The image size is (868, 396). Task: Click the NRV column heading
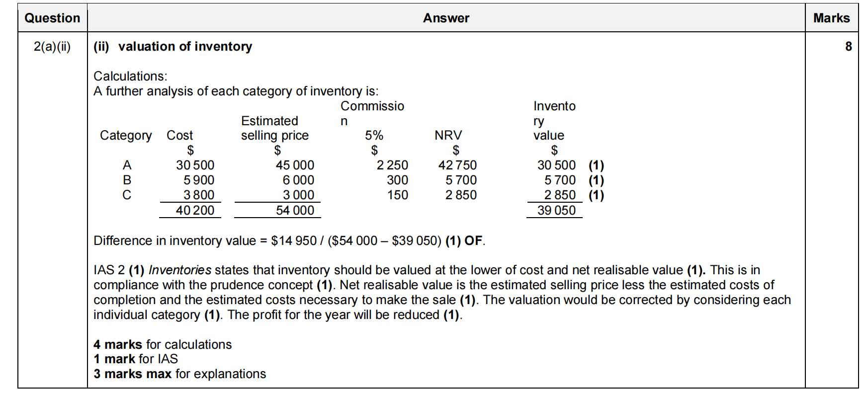[x=448, y=135]
